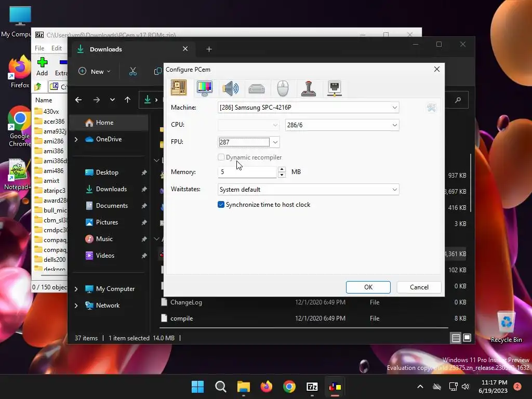Decrease Memory with the down arrow

(282, 175)
